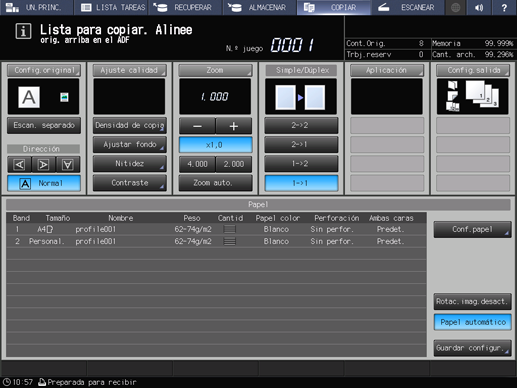Select 1->1 simplex mode
Screen dimensions: 517x388
[301, 183]
